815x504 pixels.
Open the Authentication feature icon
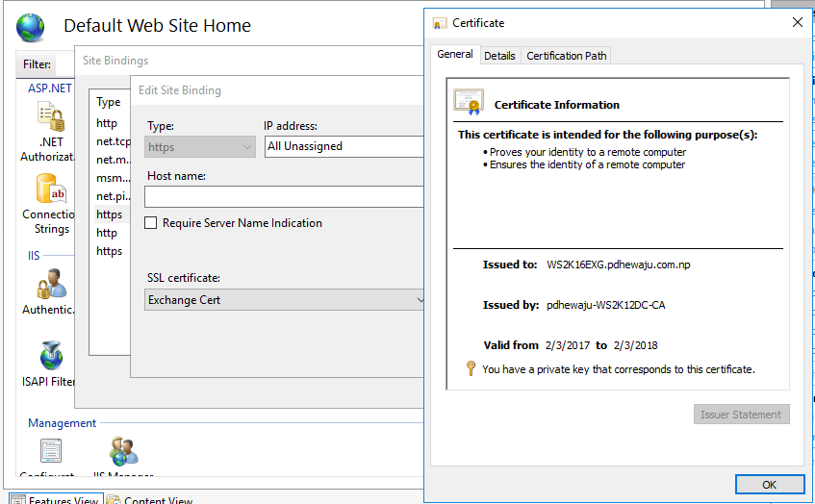tap(51, 284)
